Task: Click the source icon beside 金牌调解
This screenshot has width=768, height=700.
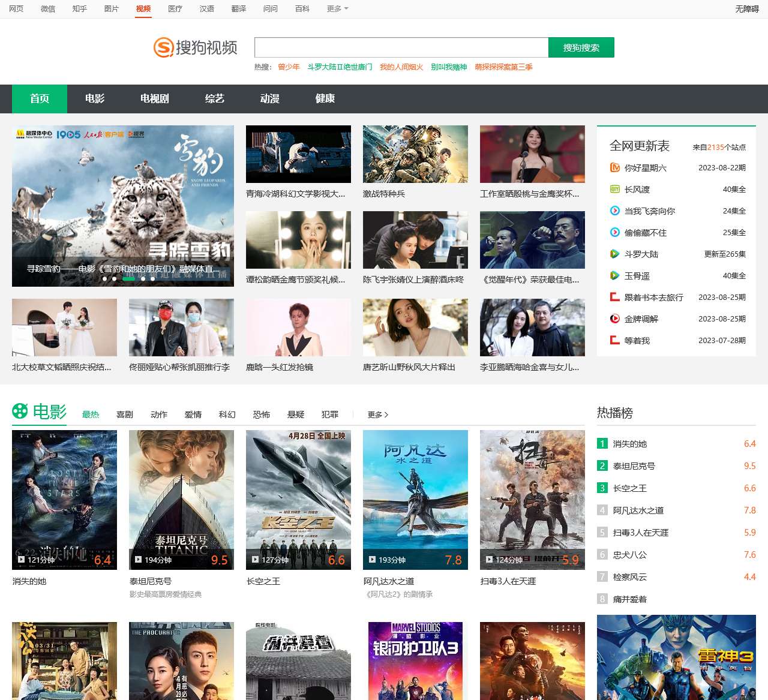Action: pyautogui.click(x=614, y=319)
